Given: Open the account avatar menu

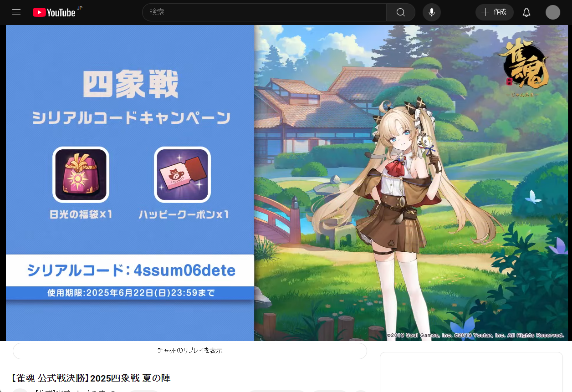Looking at the screenshot, I should click(553, 12).
